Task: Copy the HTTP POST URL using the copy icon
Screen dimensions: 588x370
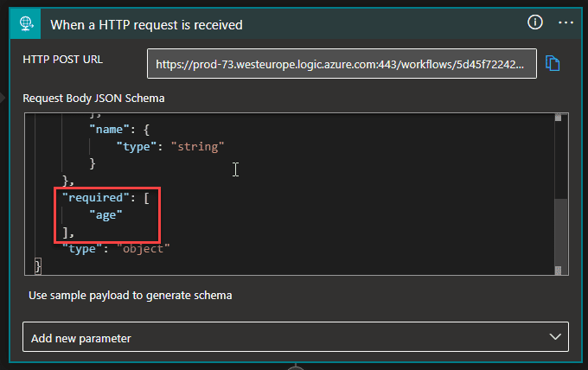Action: [x=553, y=63]
